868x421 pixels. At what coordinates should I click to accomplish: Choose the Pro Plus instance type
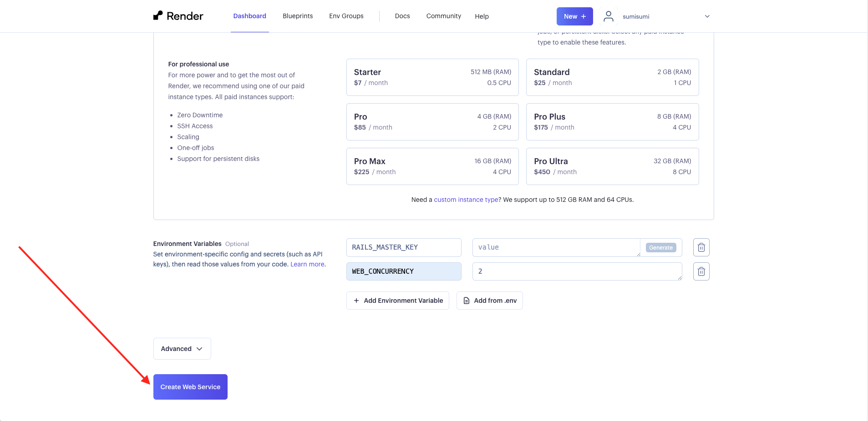pyautogui.click(x=612, y=122)
